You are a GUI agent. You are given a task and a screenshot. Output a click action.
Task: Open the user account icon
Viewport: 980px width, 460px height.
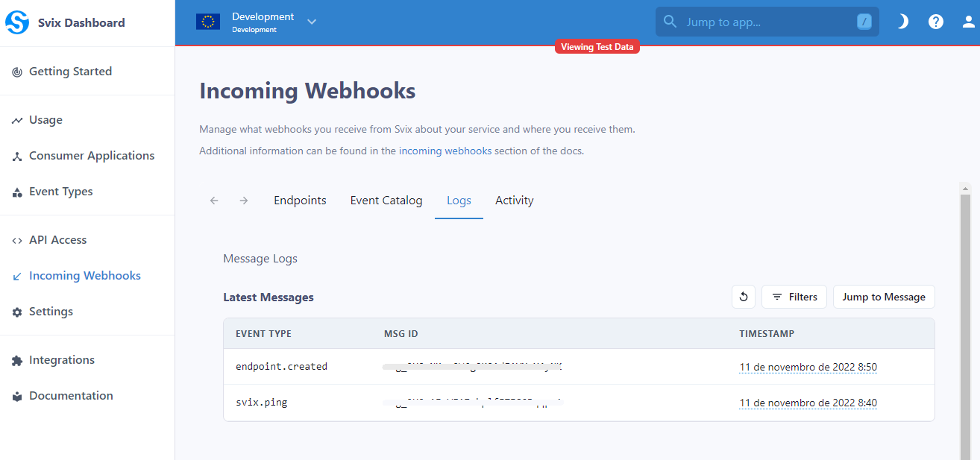click(967, 22)
